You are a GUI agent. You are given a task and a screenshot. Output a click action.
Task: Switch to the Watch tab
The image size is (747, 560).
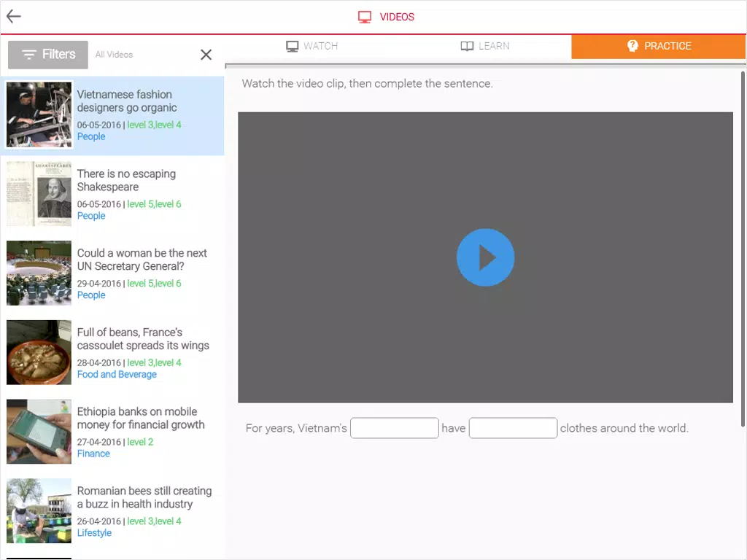pos(312,46)
